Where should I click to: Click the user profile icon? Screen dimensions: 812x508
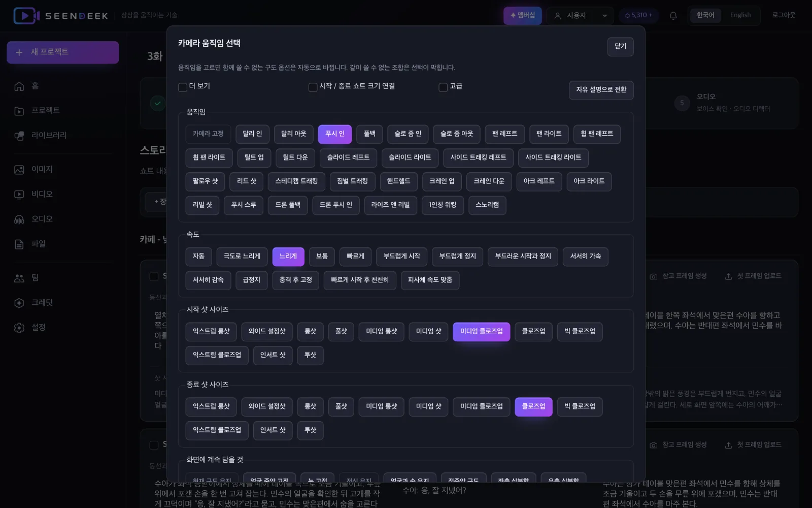(557, 16)
